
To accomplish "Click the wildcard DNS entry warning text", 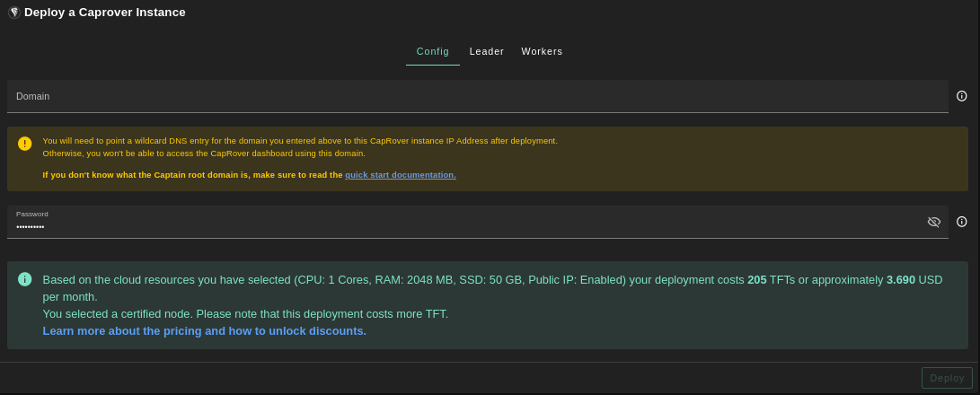I will 299,141.
